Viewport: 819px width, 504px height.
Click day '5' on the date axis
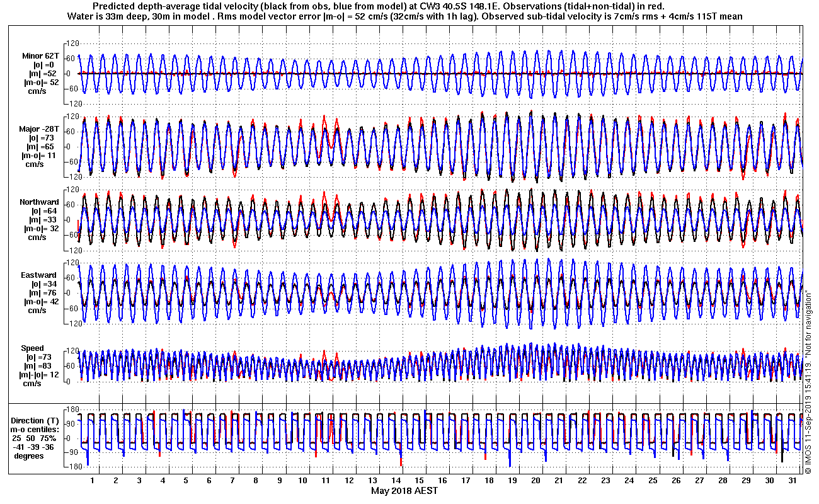(186, 480)
